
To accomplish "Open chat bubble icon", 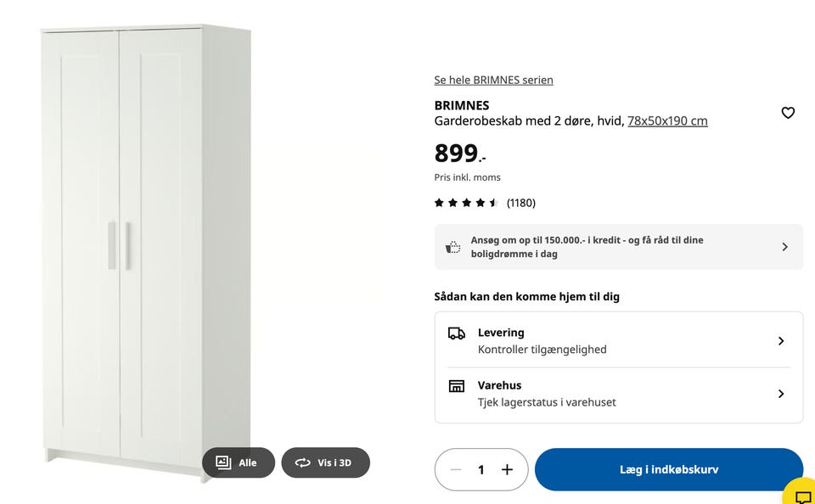I will click(802, 496).
